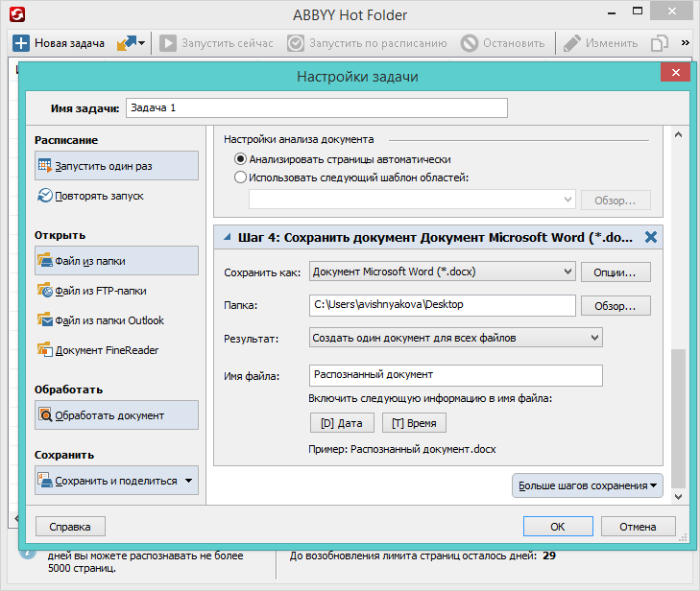Remove Шаг 4 with the X icon
The width and height of the screenshot is (700, 591).
click(651, 237)
